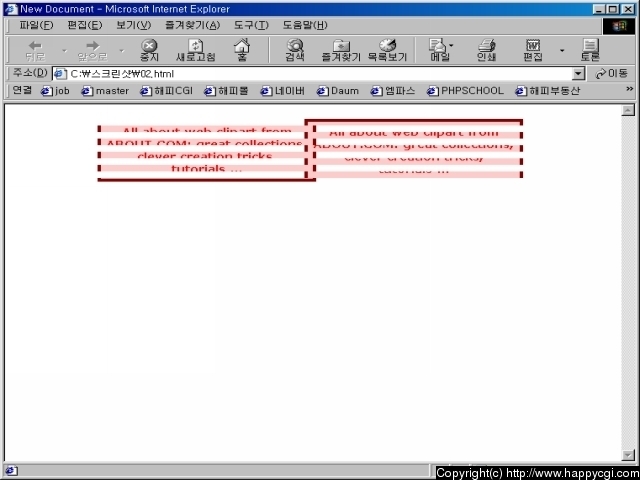
Task: Click the Edit (편집) toolbar button
Action: [533, 51]
